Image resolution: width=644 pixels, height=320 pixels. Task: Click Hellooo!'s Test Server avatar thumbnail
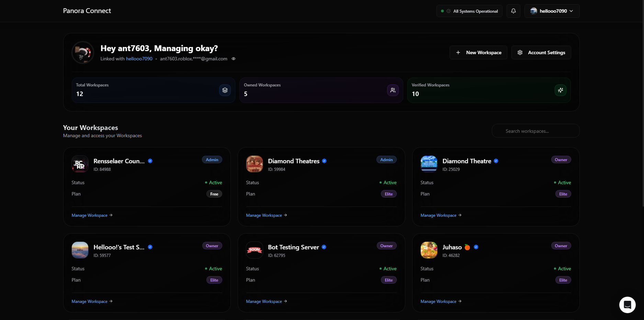click(x=80, y=250)
